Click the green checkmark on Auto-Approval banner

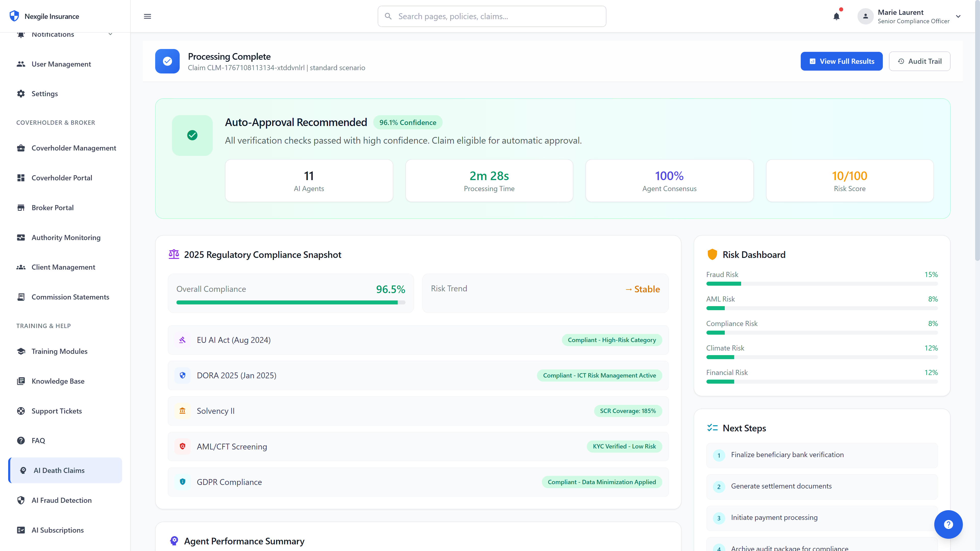(x=192, y=135)
